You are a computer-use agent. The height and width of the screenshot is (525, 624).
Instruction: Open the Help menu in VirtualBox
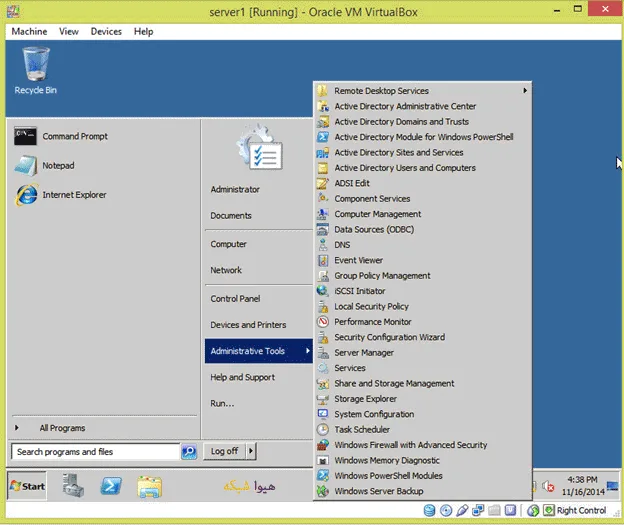point(143,31)
